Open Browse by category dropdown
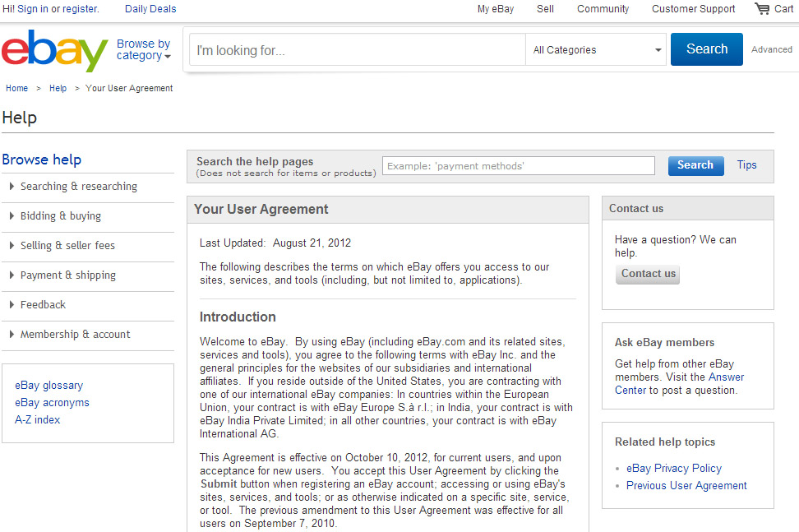The height and width of the screenshot is (532, 799). pos(143,49)
